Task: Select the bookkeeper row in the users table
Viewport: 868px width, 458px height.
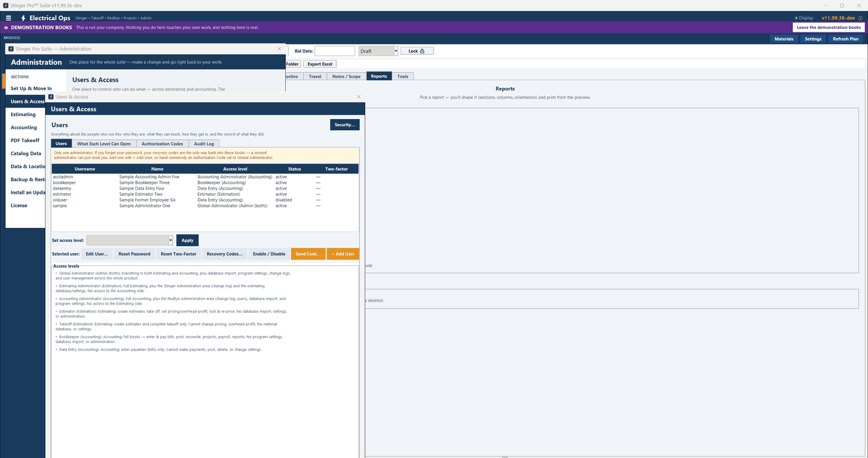Action: pyautogui.click(x=205, y=183)
